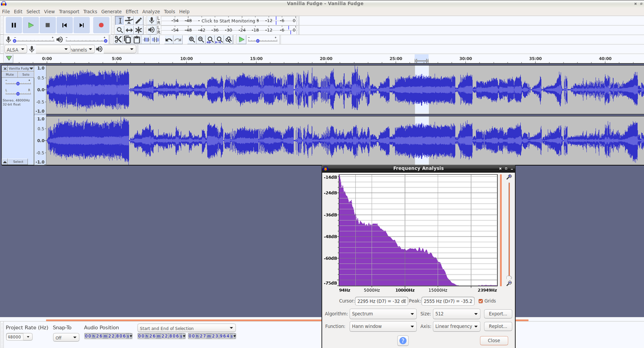Viewport: 644px width, 348px height.
Task: Start recording with the red Record button
Action: (x=101, y=25)
